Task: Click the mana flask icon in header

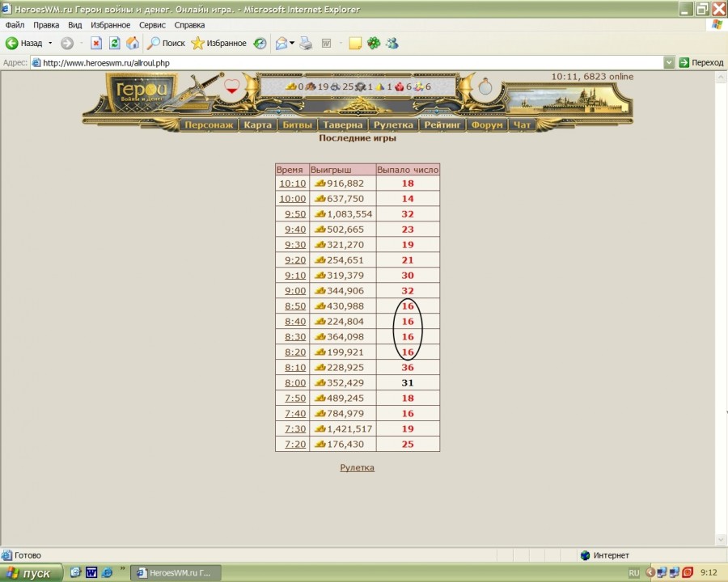Action: click(x=485, y=86)
